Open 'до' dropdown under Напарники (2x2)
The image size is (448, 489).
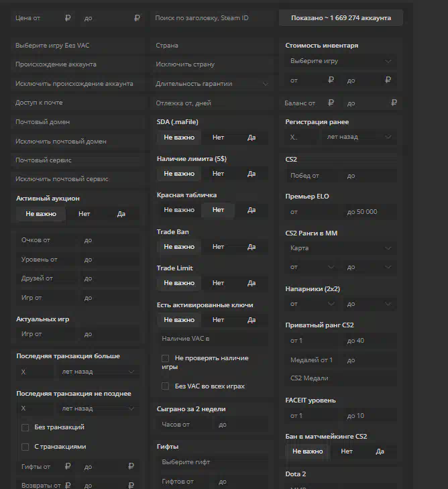(x=370, y=304)
